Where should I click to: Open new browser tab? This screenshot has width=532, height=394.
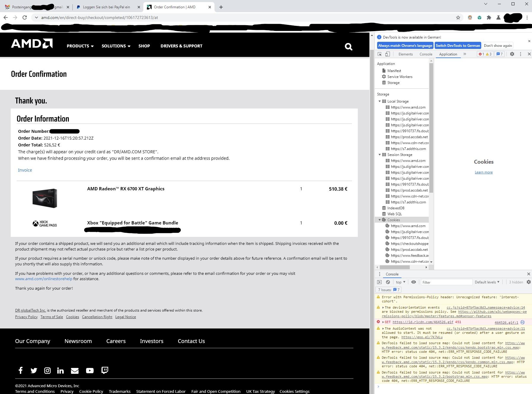coord(221,7)
